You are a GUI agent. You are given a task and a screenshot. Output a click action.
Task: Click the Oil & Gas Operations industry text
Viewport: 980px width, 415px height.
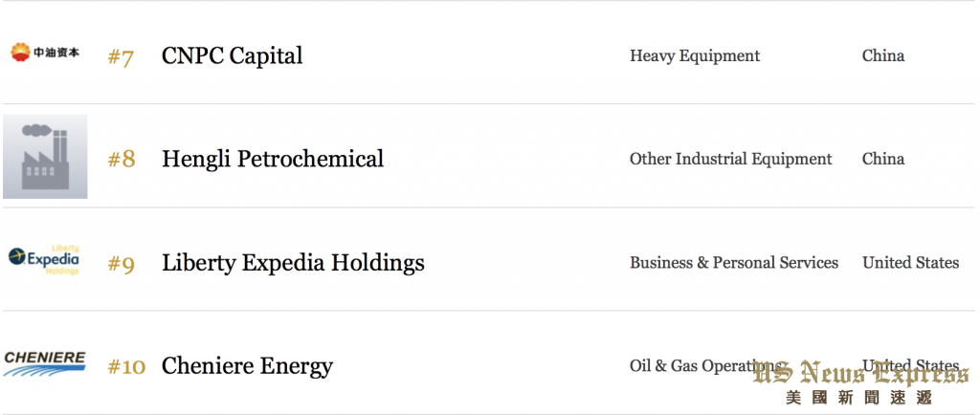coord(705,366)
